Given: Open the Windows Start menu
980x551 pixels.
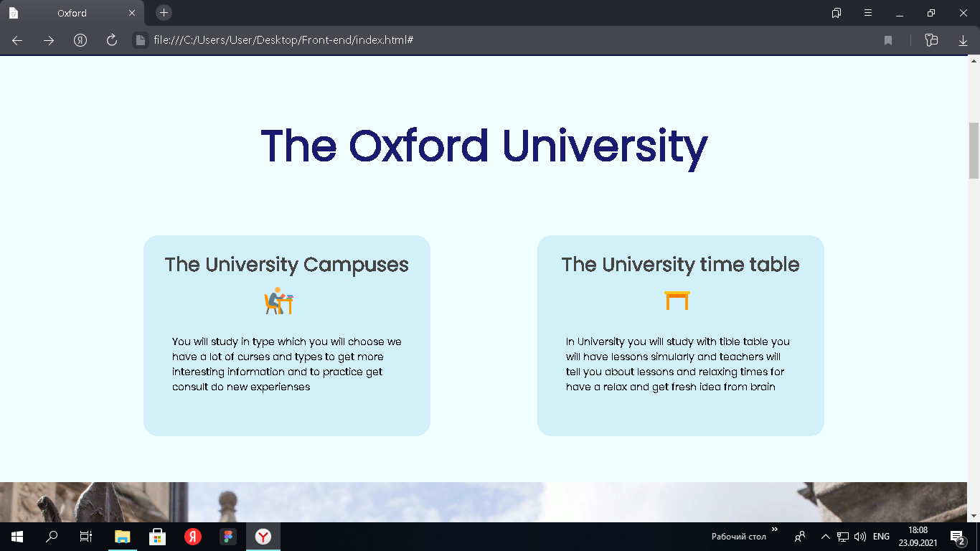Looking at the screenshot, I should pyautogui.click(x=17, y=537).
